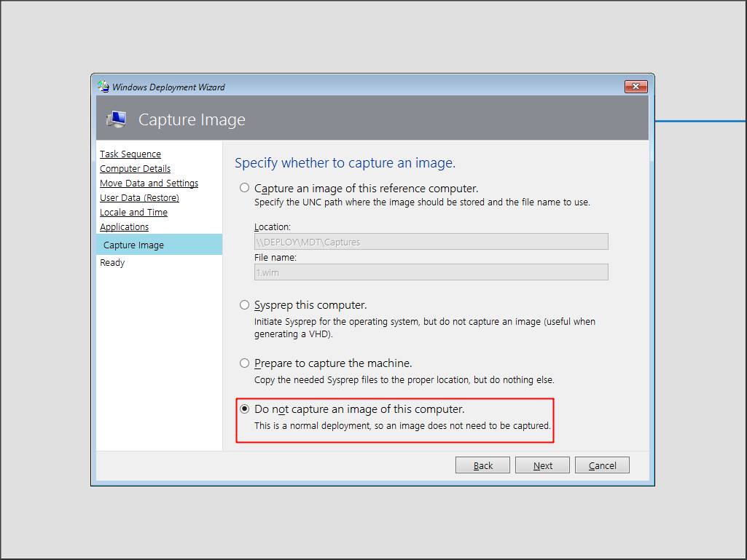
Task: Click the Windows Deployment Wizard title bar icon
Action: 103,87
